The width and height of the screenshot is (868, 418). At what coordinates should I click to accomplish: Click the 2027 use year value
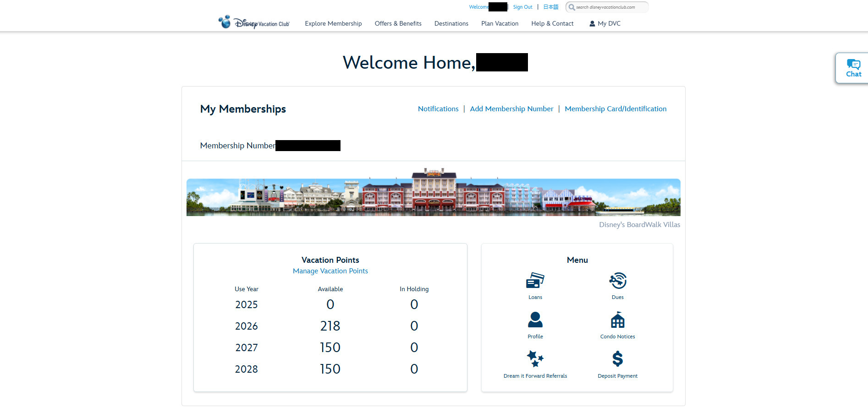click(x=246, y=347)
